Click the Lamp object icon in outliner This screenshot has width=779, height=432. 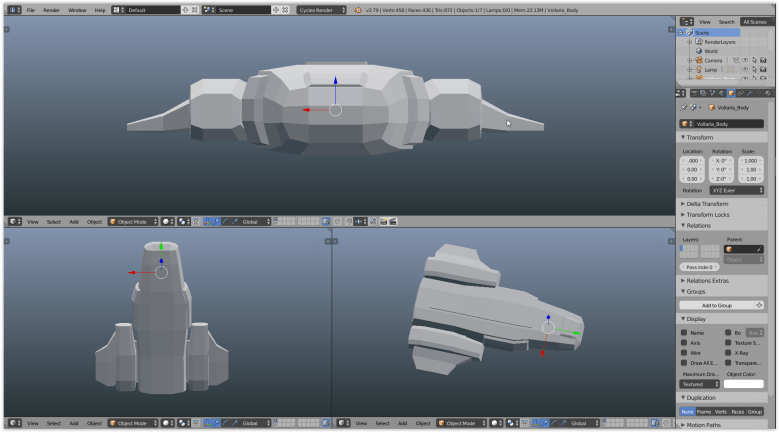click(698, 69)
